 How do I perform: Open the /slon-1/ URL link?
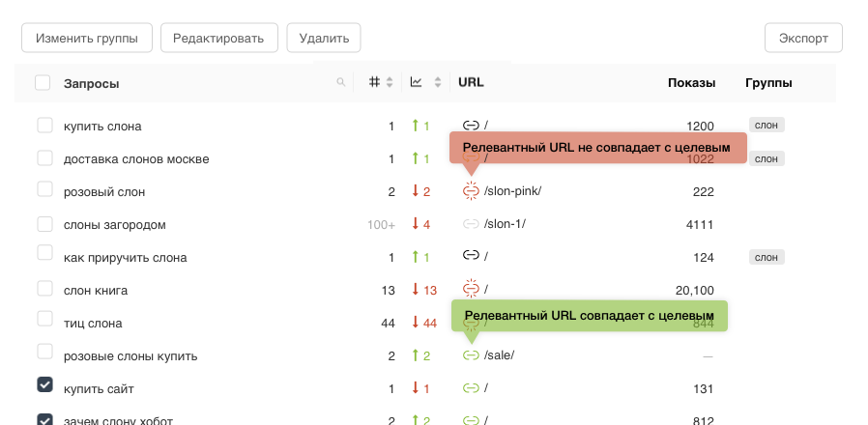pyautogui.click(x=505, y=224)
